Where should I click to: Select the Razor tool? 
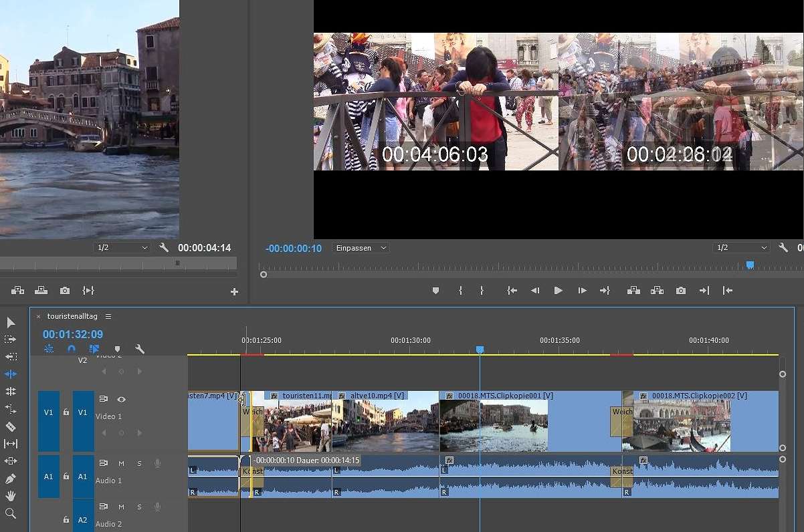(10, 426)
